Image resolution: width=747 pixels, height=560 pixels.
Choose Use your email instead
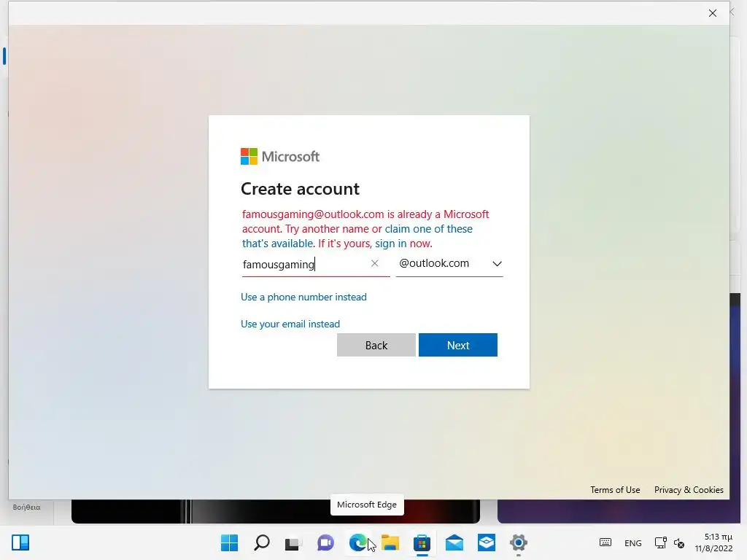[x=290, y=324]
